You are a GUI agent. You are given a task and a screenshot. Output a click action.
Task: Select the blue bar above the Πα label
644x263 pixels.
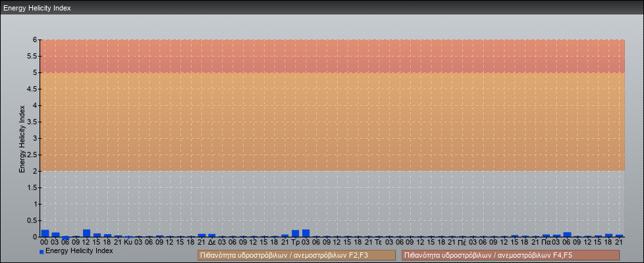pos(547,235)
